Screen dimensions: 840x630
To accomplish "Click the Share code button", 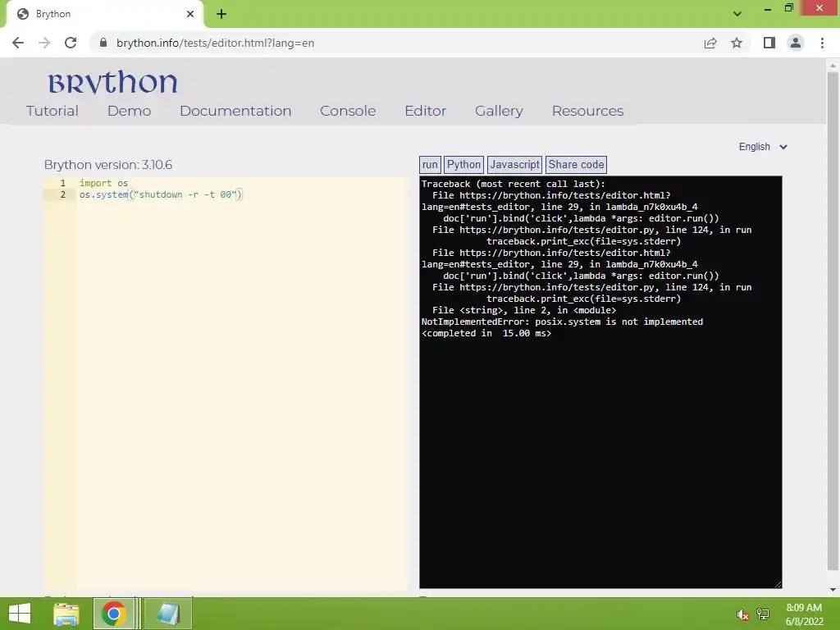I will point(576,164).
